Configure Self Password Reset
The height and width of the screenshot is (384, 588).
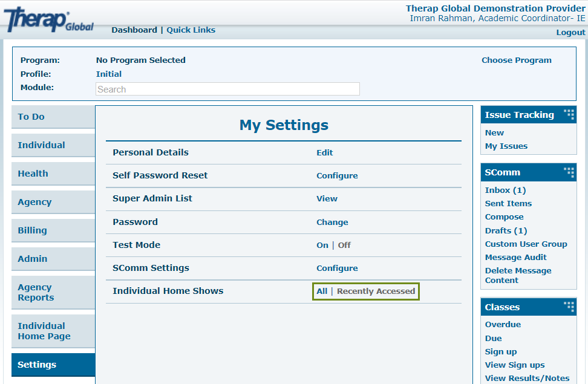pyautogui.click(x=337, y=176)
